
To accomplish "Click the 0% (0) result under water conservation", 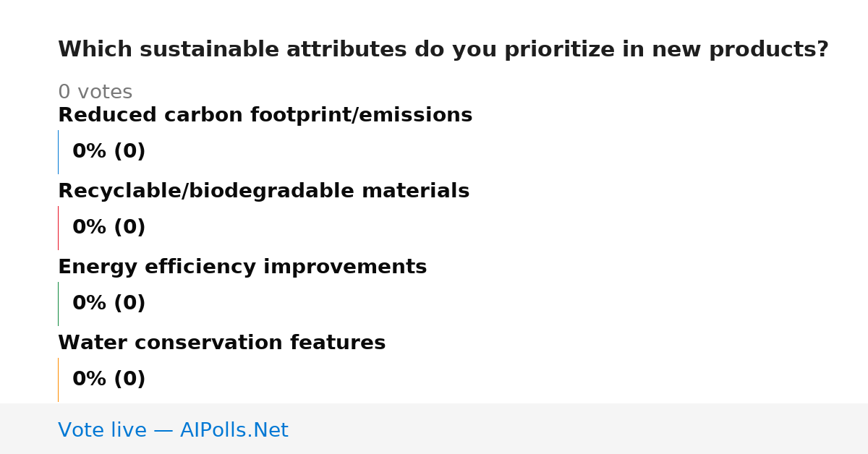I will pyautogui.click(x=109, y=380).
